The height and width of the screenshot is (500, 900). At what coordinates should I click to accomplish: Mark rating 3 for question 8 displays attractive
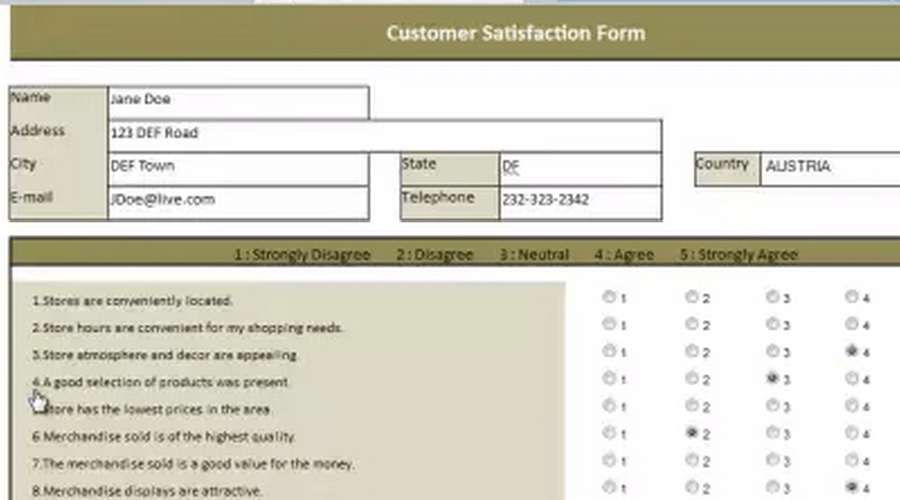(x=773, y=487)
